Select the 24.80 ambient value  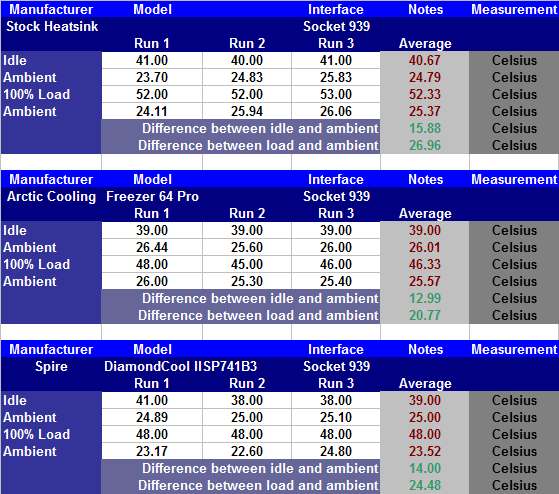336,452
